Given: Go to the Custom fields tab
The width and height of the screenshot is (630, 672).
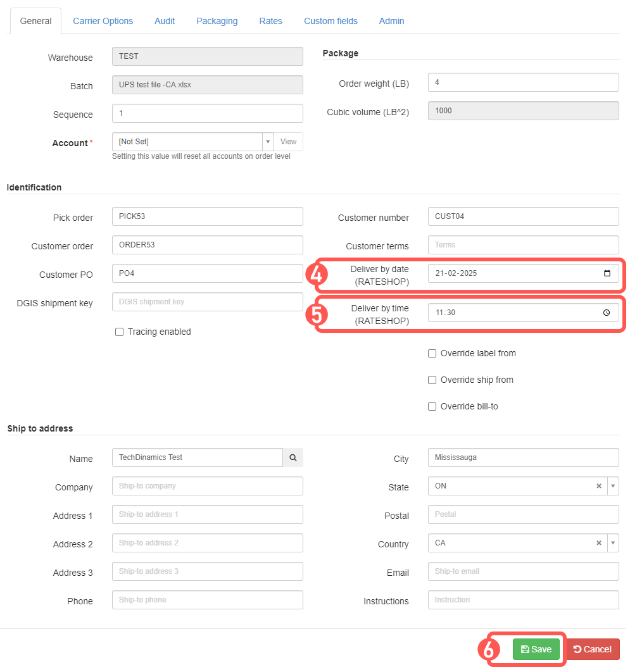Looking at the screenshot, I should coord(331,21).
